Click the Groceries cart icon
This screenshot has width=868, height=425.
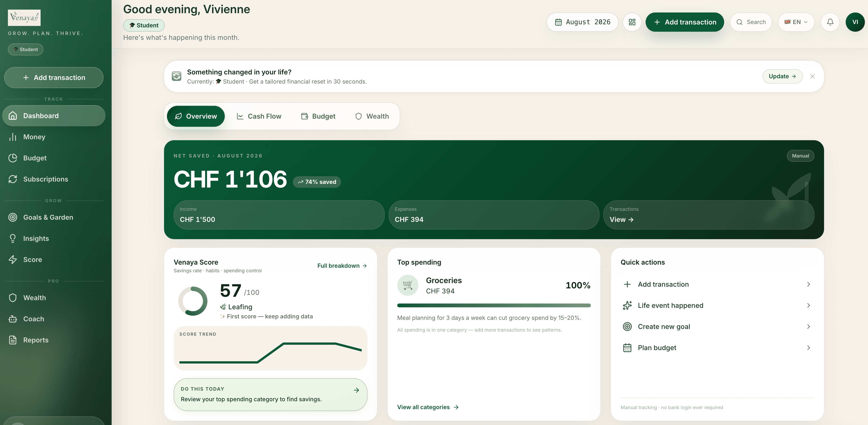point(408,285)
